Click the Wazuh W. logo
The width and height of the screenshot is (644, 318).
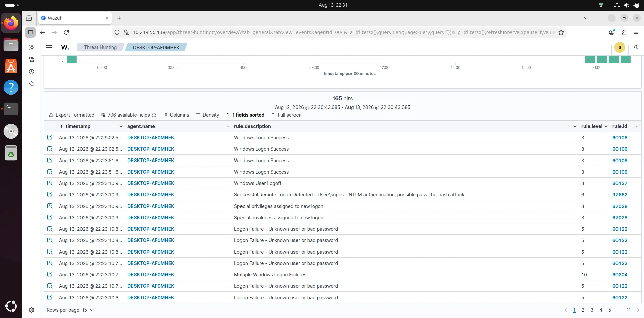[x=65, y=47]
